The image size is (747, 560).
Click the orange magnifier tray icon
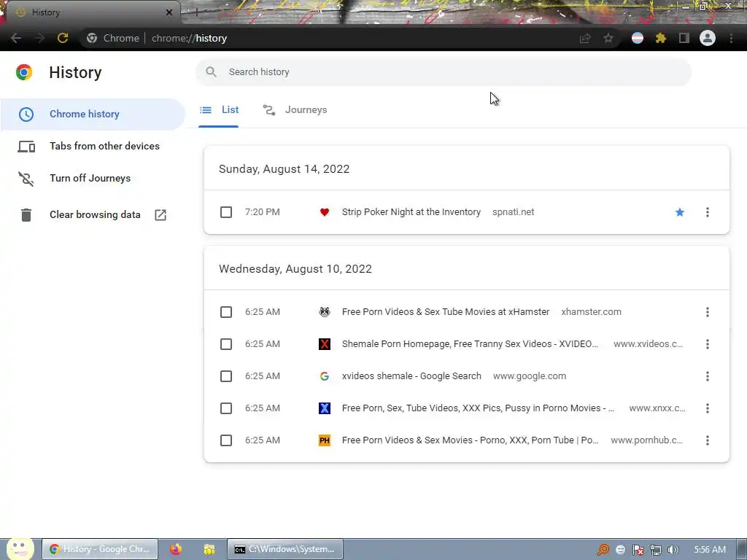[603, 550]
